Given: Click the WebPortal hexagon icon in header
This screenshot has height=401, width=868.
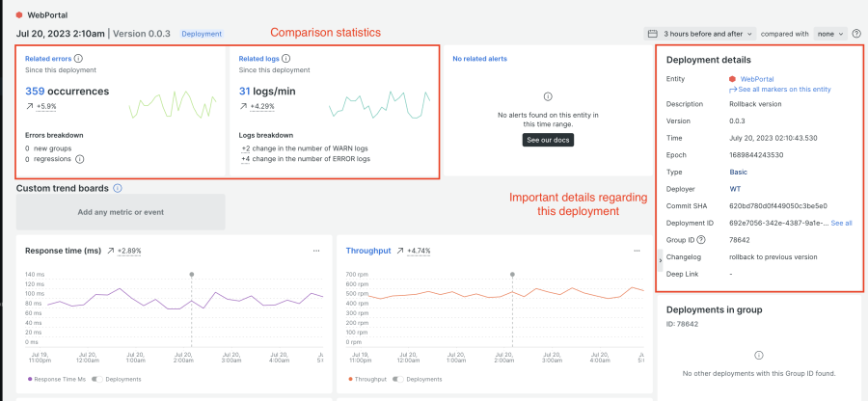Looking at the screenshot, I should (19, 14).
